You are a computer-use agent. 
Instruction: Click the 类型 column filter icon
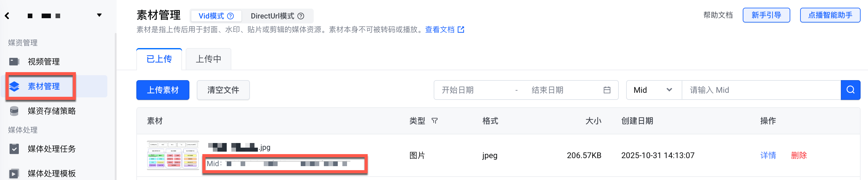[x=435, y=121]
